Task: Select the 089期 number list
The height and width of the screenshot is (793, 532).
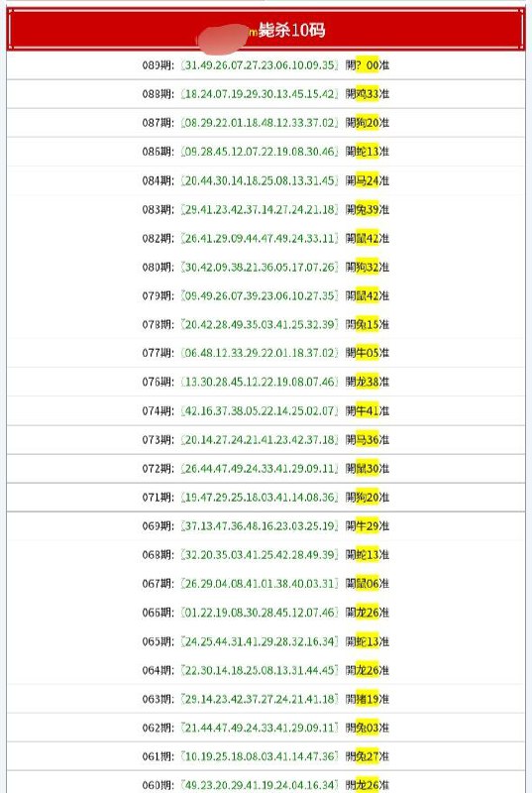Action: 260,65
